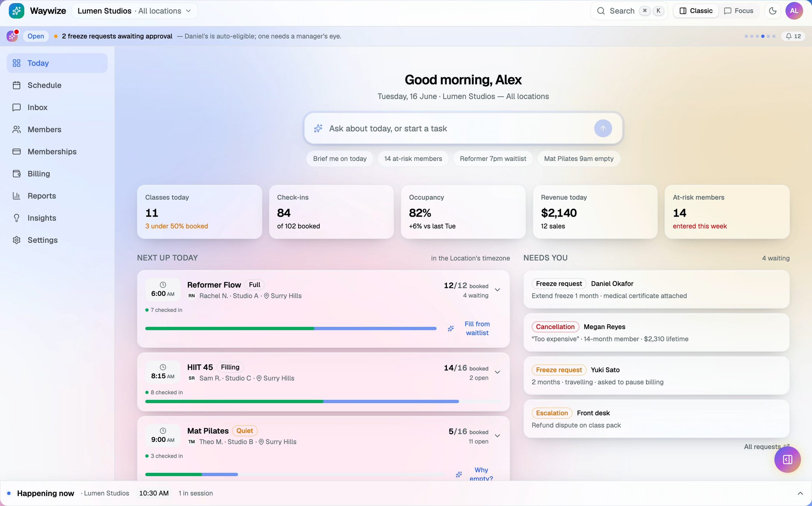Go to the Schedule page
This screenshot has height=506, width=812.
click(x=57, y=85)
